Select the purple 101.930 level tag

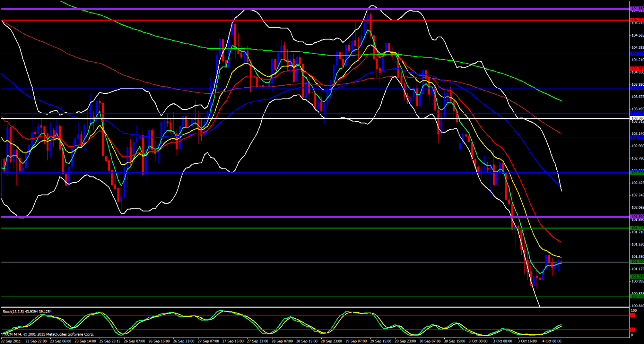637,216
